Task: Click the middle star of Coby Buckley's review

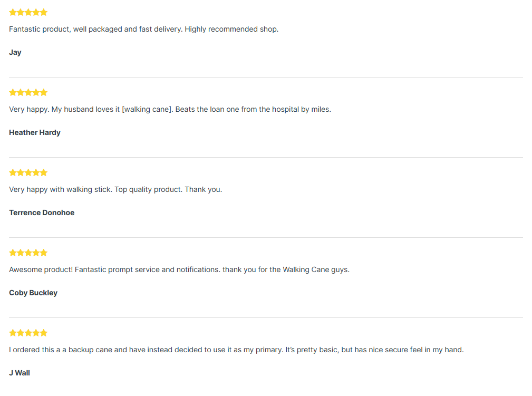Action: point(28,253)
